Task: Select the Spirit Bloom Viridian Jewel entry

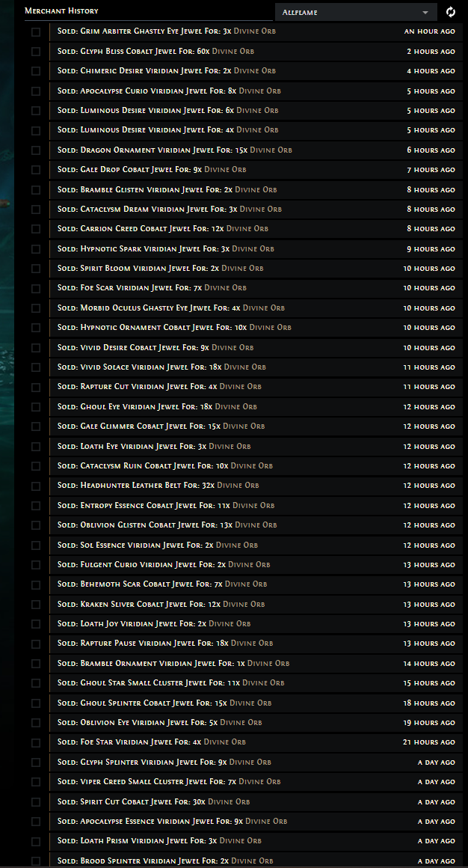Action: coord(256,269)
